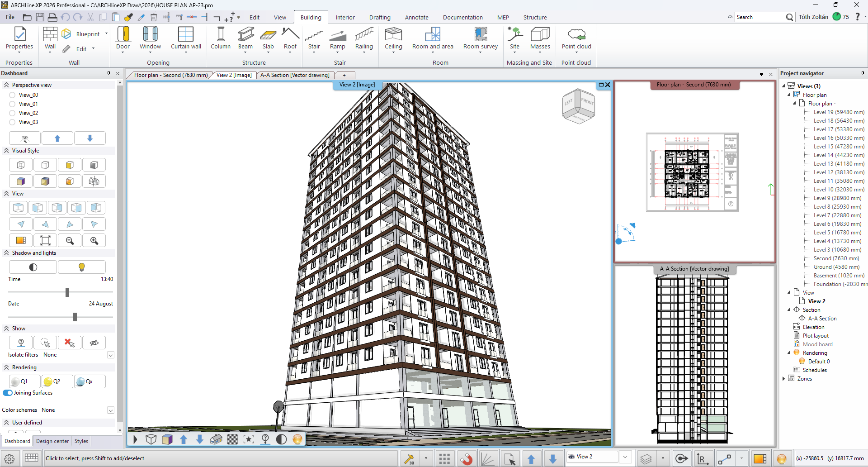Viewport: 868px width, 467px height.
Task: Switch to the Drafting ribbon tab
Action: 379,17
